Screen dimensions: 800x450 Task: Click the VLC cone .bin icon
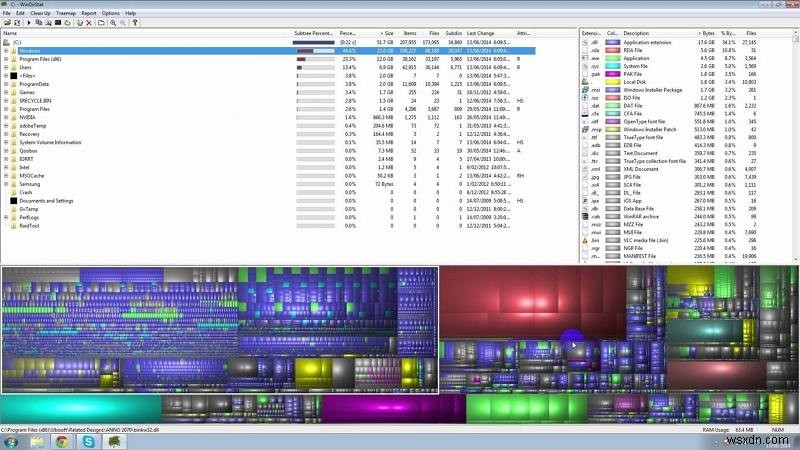pos(585,240)
